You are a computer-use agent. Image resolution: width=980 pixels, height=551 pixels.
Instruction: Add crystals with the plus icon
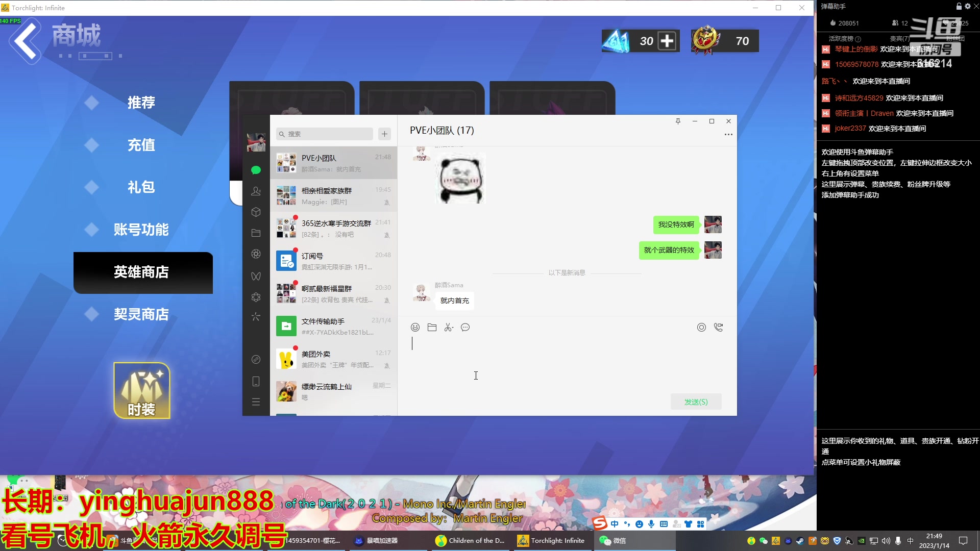(667, 41)
